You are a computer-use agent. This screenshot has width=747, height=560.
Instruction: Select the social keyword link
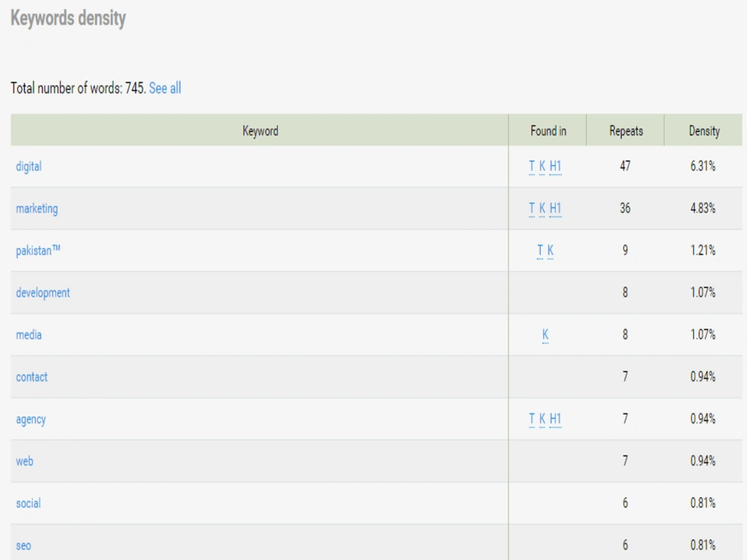point(28,503)
